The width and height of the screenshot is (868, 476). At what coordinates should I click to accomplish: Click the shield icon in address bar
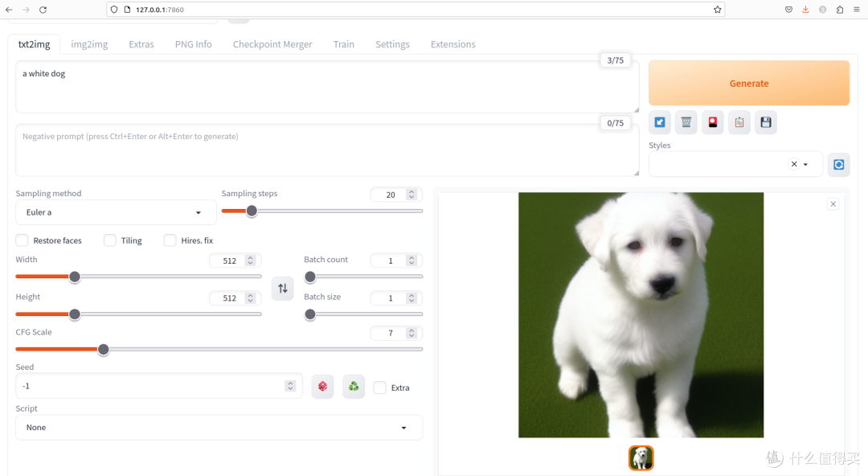[x=114, y=10]
